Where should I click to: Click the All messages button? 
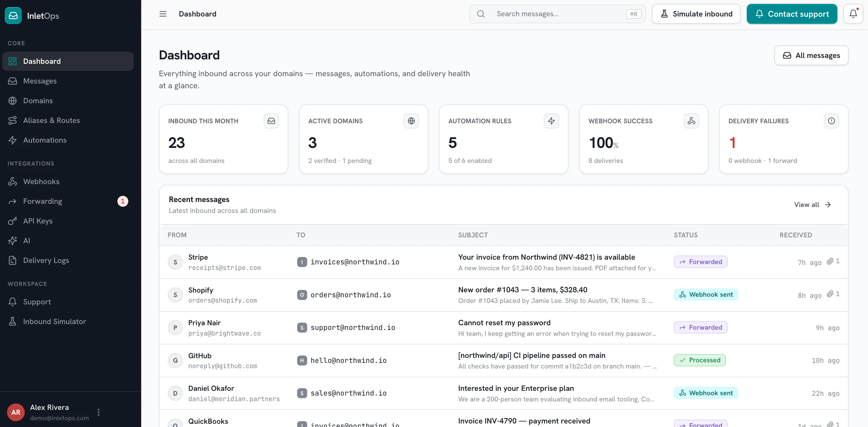pos(811,55)
